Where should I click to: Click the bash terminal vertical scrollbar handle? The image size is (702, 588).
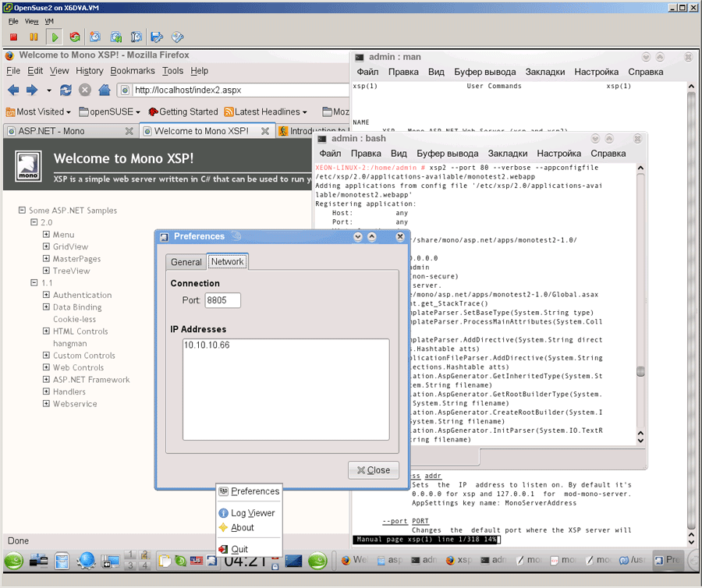point(640,371)
